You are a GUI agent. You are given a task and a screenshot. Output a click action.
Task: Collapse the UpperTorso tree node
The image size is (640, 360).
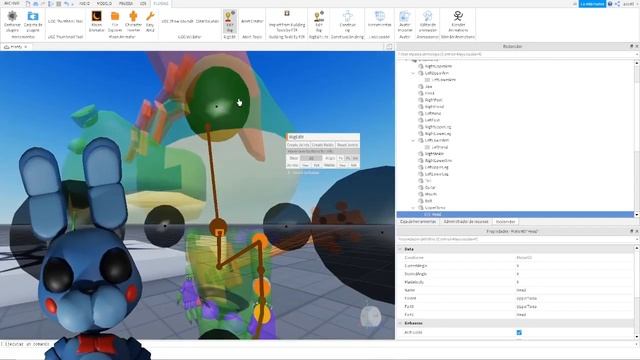[413, 208]
